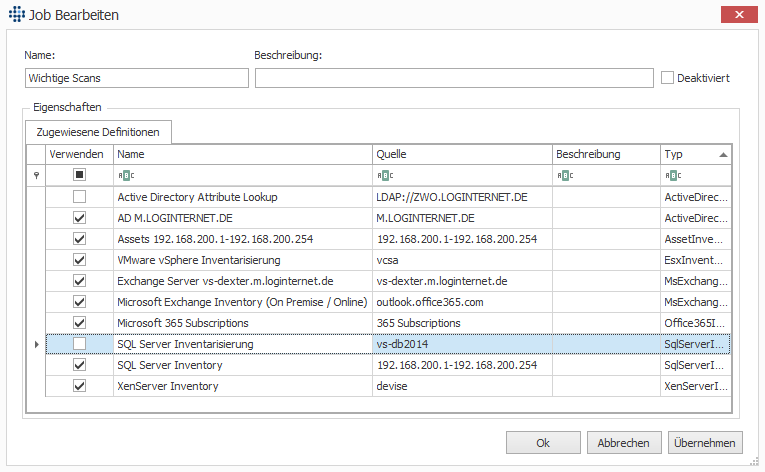Screen dimensions: 765x472
Task: Uncheck Microsoft 365 Subscriptions checkbox
Action: point(79,323)
